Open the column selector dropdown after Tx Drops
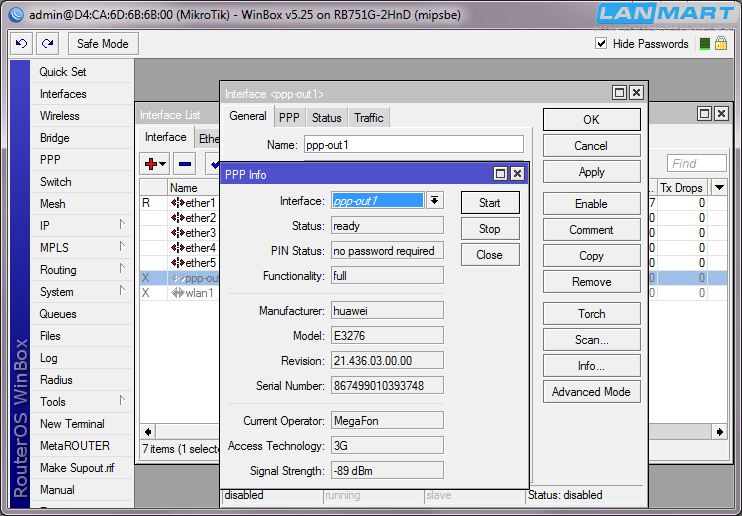This screenshot has height=516, width=742. click(x=719, y=187)
